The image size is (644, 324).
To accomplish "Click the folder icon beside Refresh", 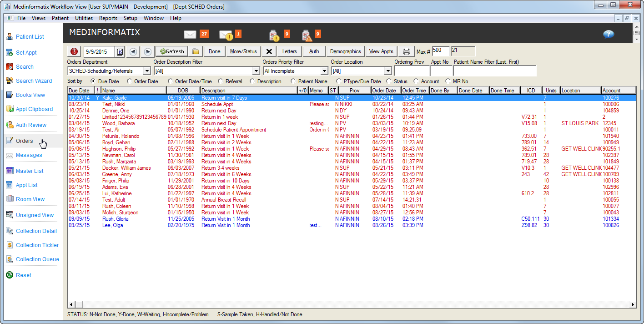I will point(195,51).
